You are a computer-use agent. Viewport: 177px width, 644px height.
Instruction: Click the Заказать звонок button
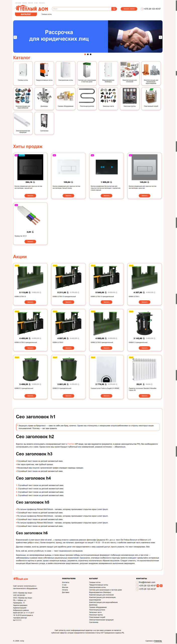[129, 9]
